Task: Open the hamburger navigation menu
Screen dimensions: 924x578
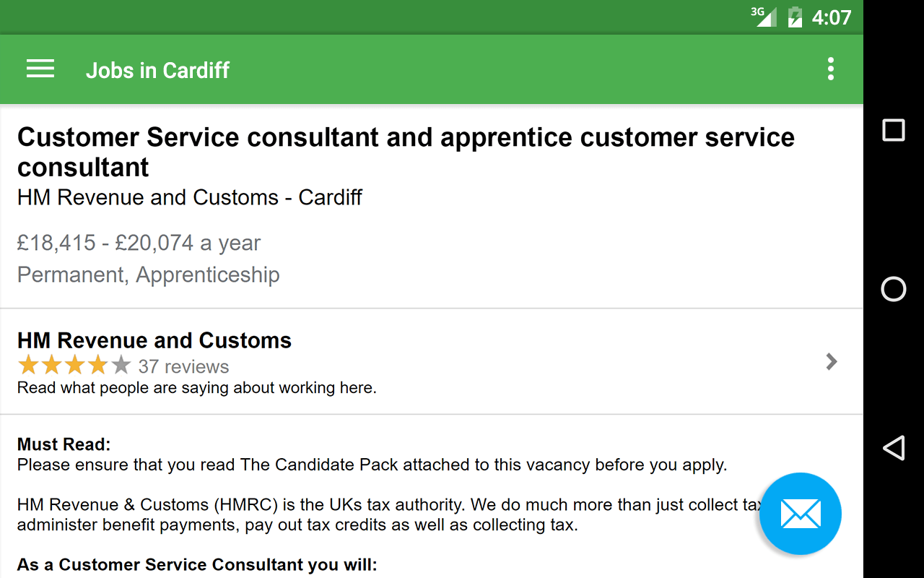Action: (40, 69)
